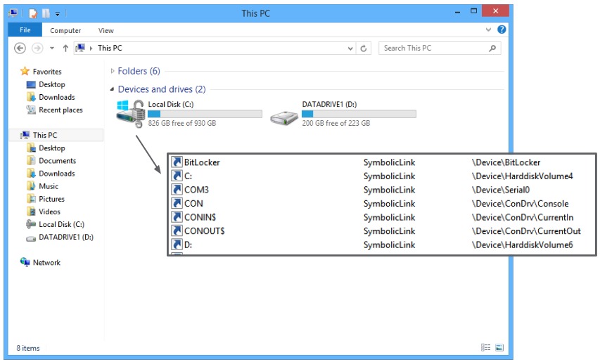Open Videos in the navigation pane

tap(49, 212)
